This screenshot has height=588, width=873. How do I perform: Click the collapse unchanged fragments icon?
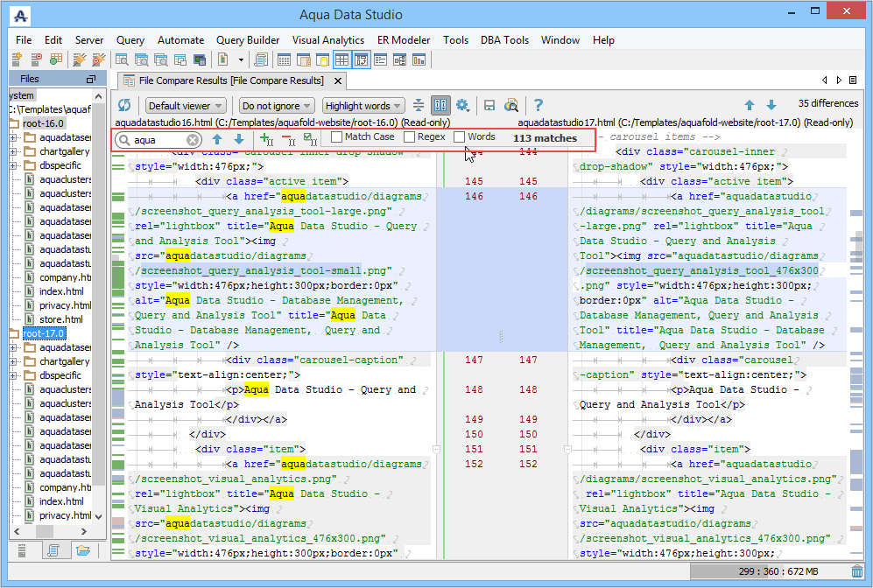tap(419, 106)
